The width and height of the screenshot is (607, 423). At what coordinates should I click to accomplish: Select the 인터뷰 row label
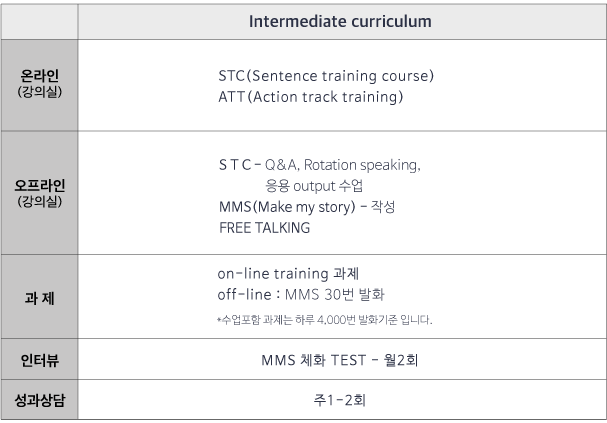tap(39, 360)
